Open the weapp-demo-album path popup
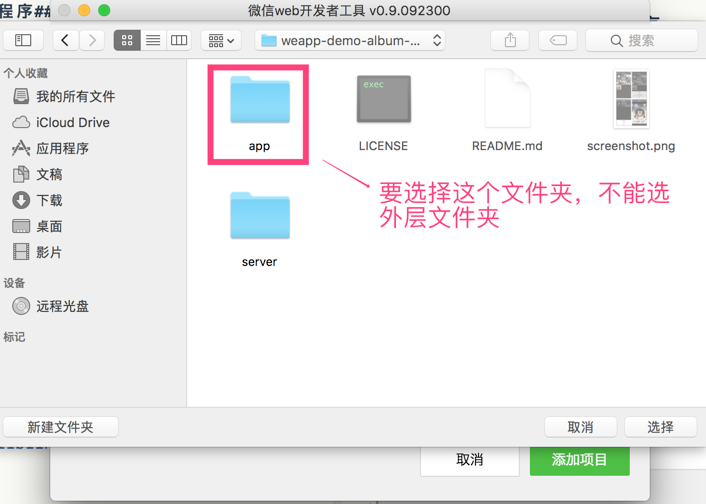This screenshot has height=504, width=706. pyautogui.click(x=350, y=41)
